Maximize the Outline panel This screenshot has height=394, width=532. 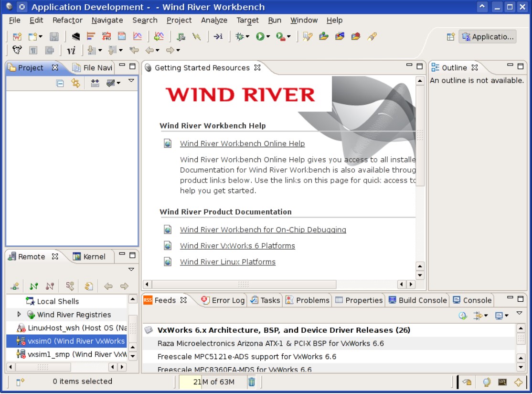click(521, 66)
